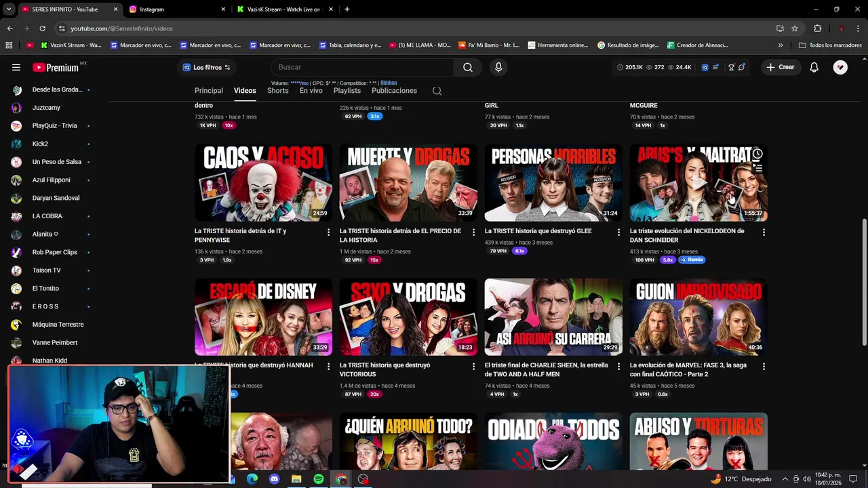Viewport: 868px width, 488px height.
Task: Open the vidIQ blue logo button
Action: 705,67
